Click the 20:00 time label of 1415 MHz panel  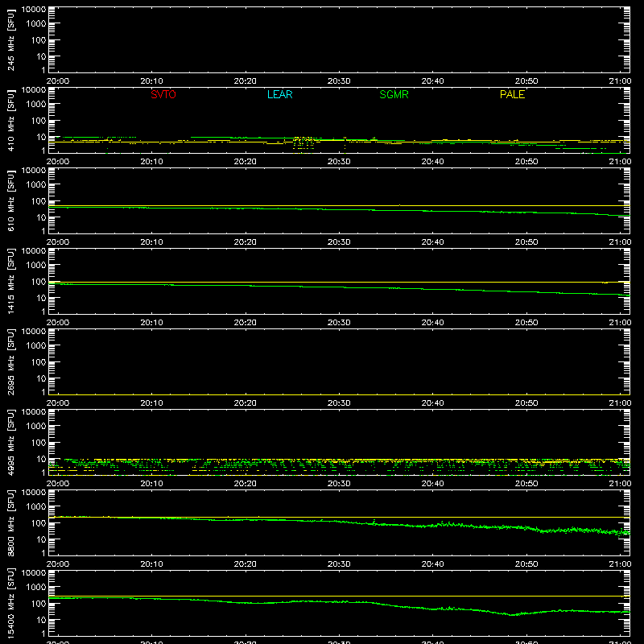[x=57, y=323]
